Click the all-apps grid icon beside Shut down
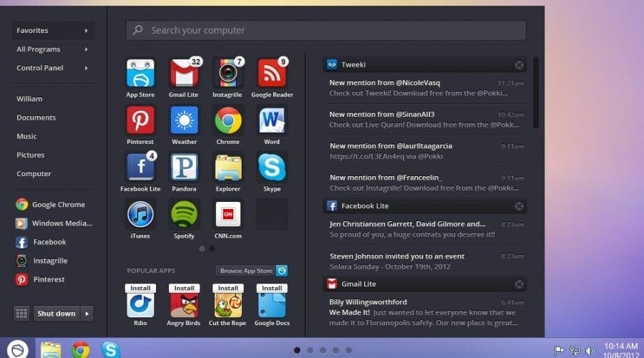The width and height of the screenshot is (644, 358). coord(21,314)
